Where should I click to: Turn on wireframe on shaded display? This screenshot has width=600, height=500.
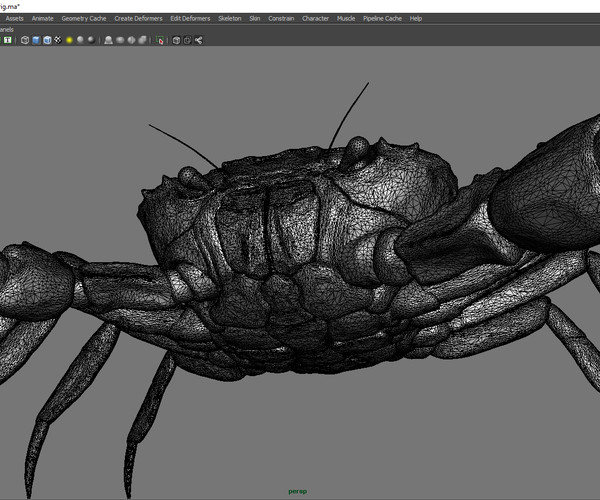(47, 40)
